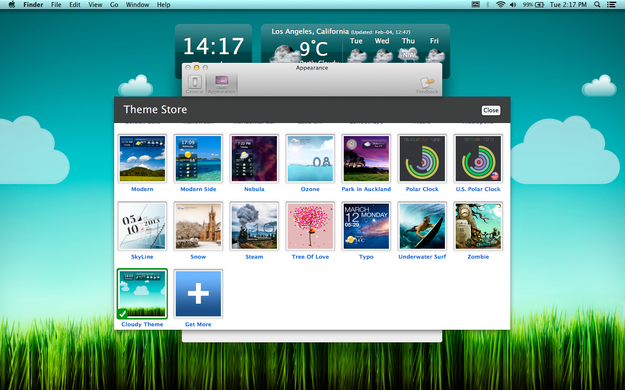Image resolution: width=625 pixels, height=390 pixels.
Task: Pick the Nebula theme thumbnail
Action: 254,158
